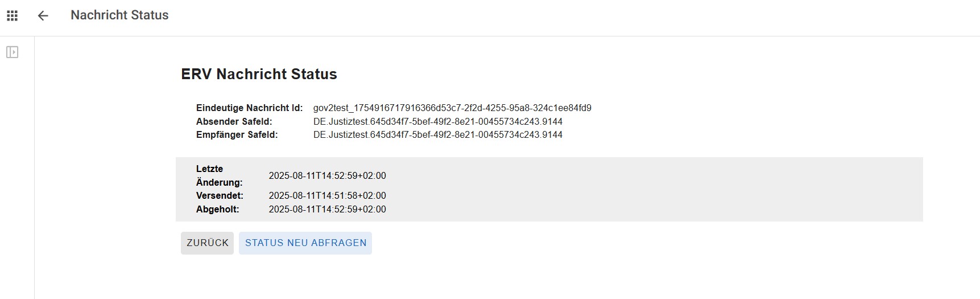The image size is (980, 299).
Task: Click the Versendet timestamp value
Action: pyautogui.click(x=327, y=195)
